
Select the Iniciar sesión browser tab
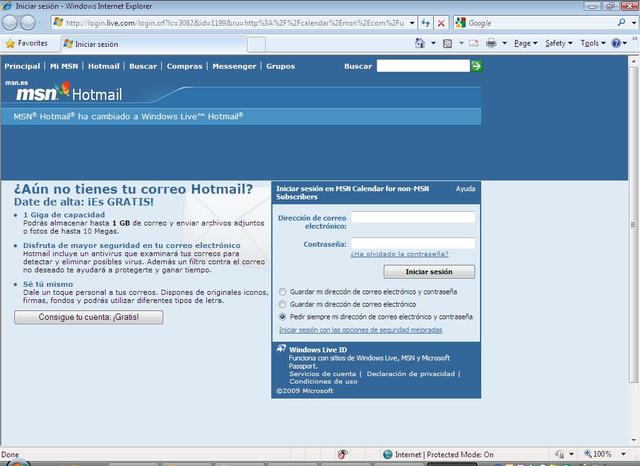(x=154, y=44)
